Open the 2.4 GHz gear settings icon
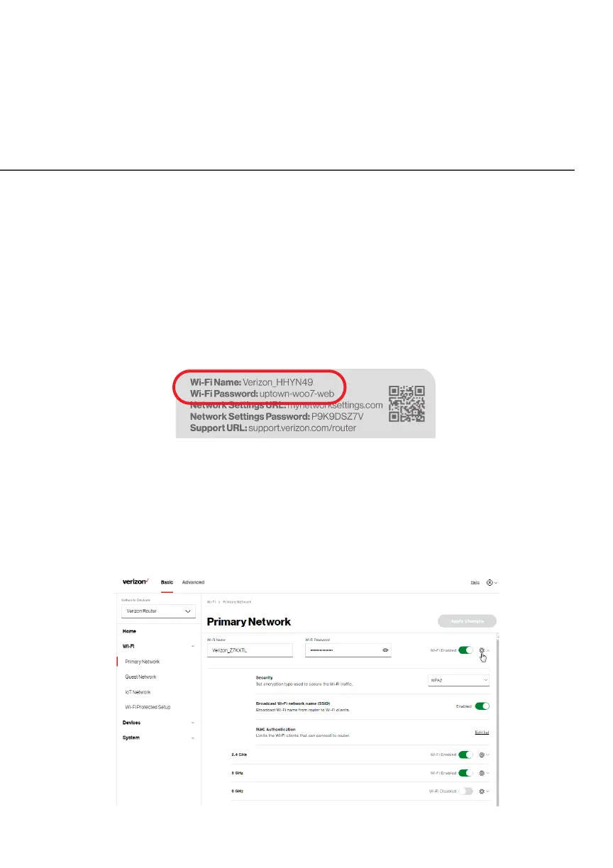 [482, 755]
